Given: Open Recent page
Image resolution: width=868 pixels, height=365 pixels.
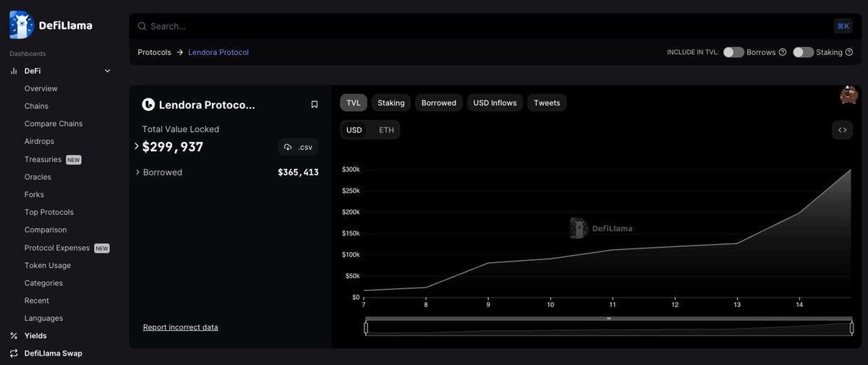Looking at the screenshot, I should click(x=37, y=301).
